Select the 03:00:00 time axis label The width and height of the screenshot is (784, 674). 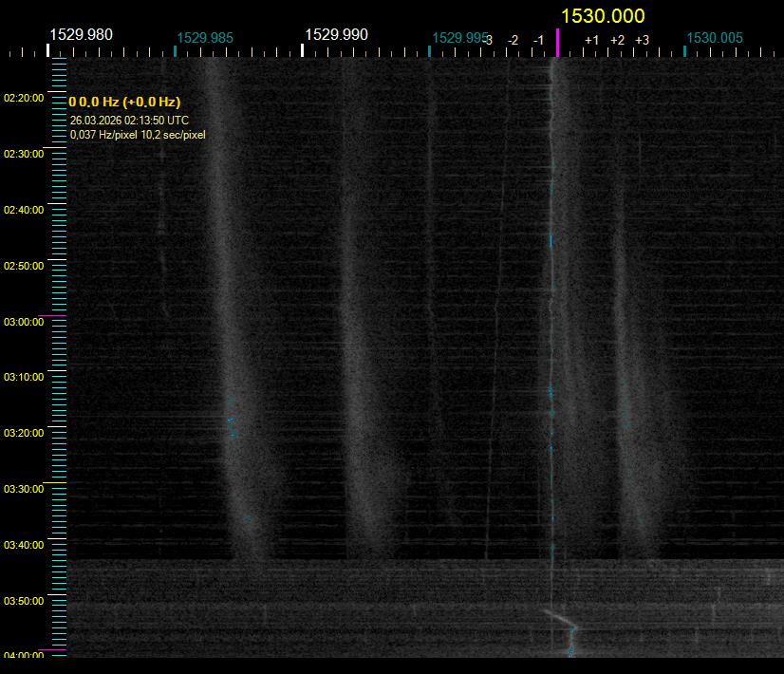coord(24,322)
